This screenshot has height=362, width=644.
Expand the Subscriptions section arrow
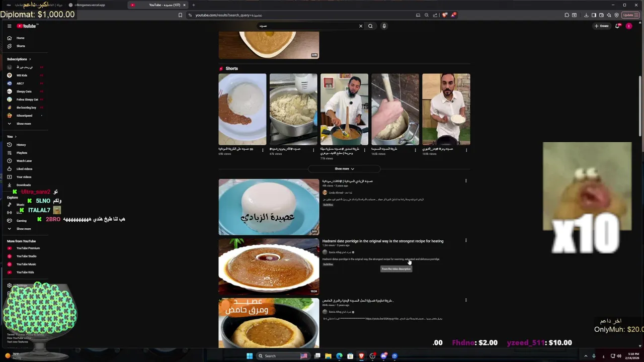30,59
